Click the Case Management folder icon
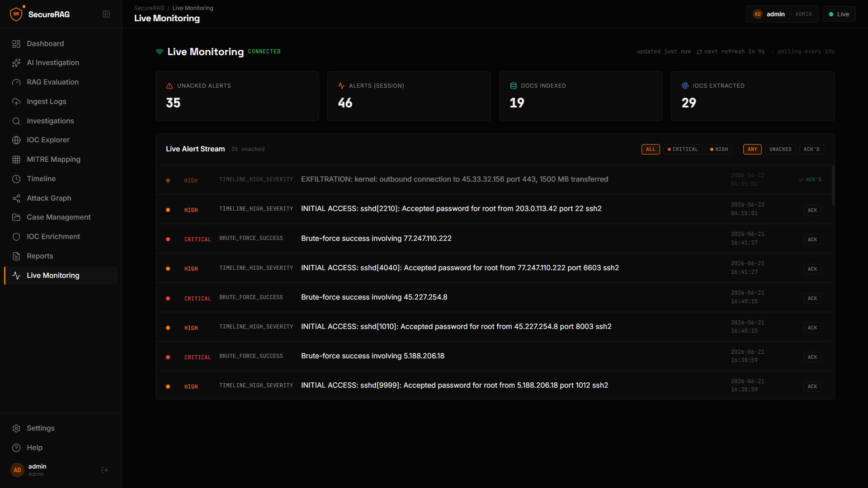This screenshot has height=488, width=868. 16,217
